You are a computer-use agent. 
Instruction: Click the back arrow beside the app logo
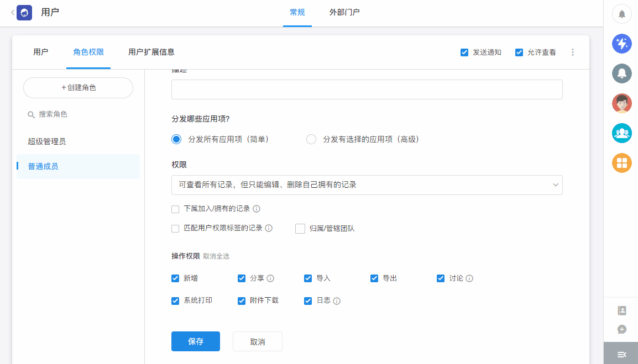pos(12,12)
